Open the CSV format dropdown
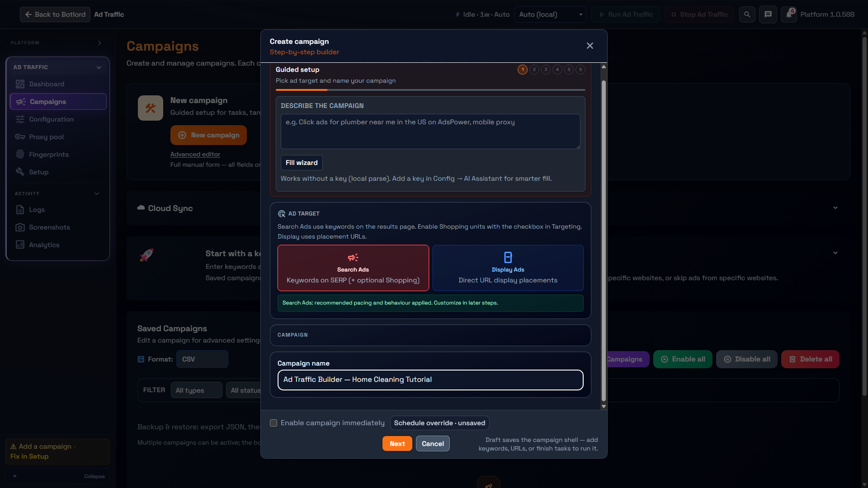The height and width of the screenshot is (488, 868). pyautogui.click(x=202, y=359)
